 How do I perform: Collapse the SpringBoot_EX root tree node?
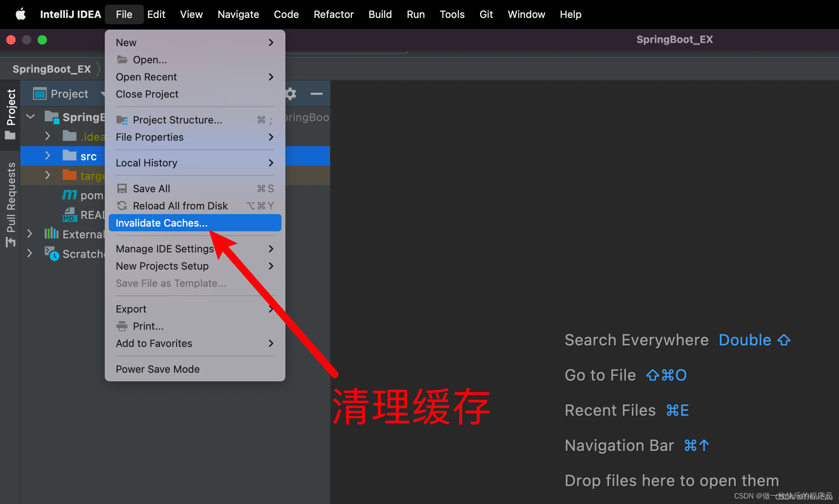click(x=30, y=116)
